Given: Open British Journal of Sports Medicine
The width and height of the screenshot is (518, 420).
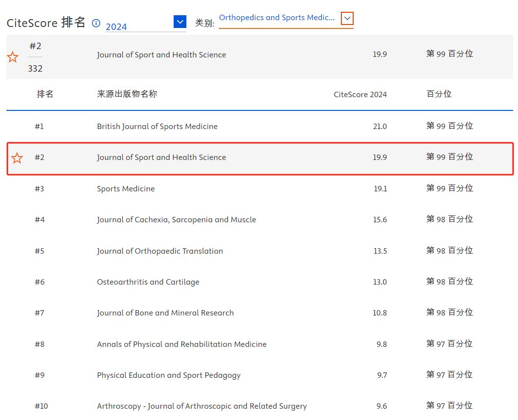Looking at the screenshot, I should (x=157, y=127).
